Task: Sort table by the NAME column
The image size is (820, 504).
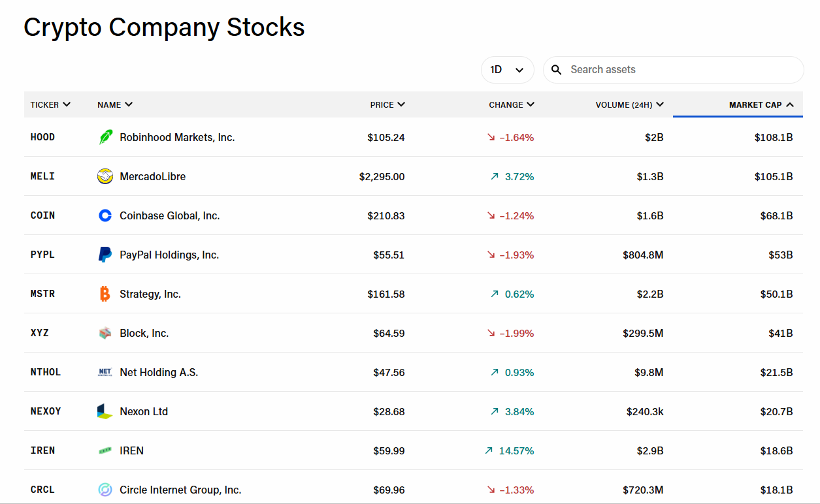Action: pos(115,104)
